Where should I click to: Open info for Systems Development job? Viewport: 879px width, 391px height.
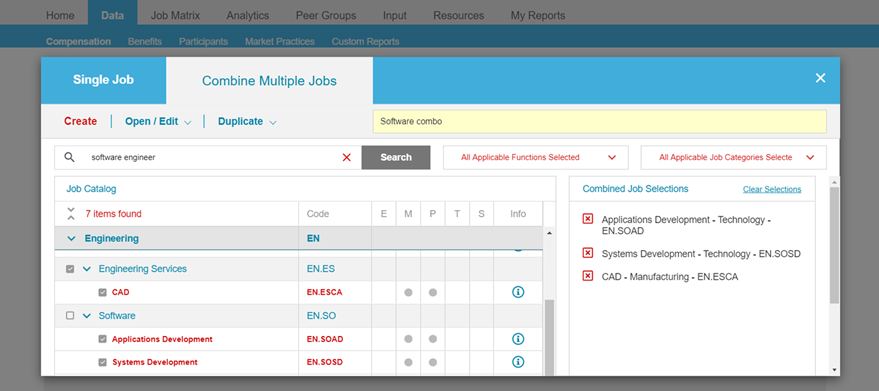point(518,362)
